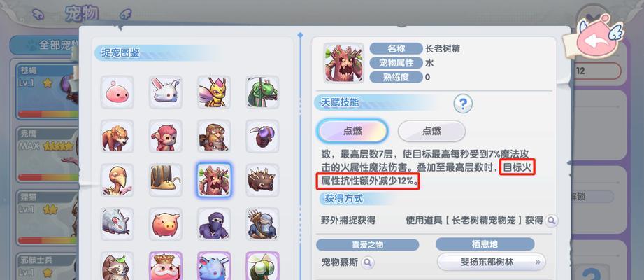The height and width of the screenshot is (280, 644).
Task: Select the 秃鹰 MAX pet card
Action: pos(48,154)
